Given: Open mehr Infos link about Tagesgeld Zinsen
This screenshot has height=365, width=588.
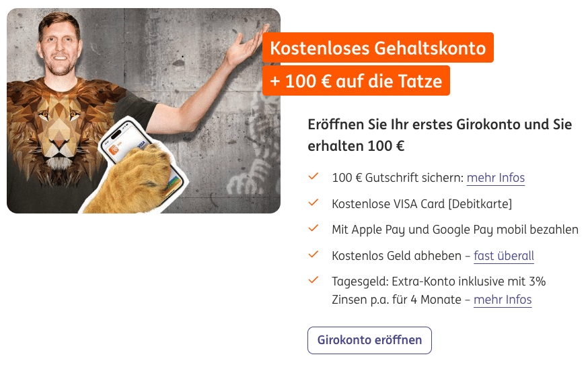Looking at the screenshot, I should (503, 300).
